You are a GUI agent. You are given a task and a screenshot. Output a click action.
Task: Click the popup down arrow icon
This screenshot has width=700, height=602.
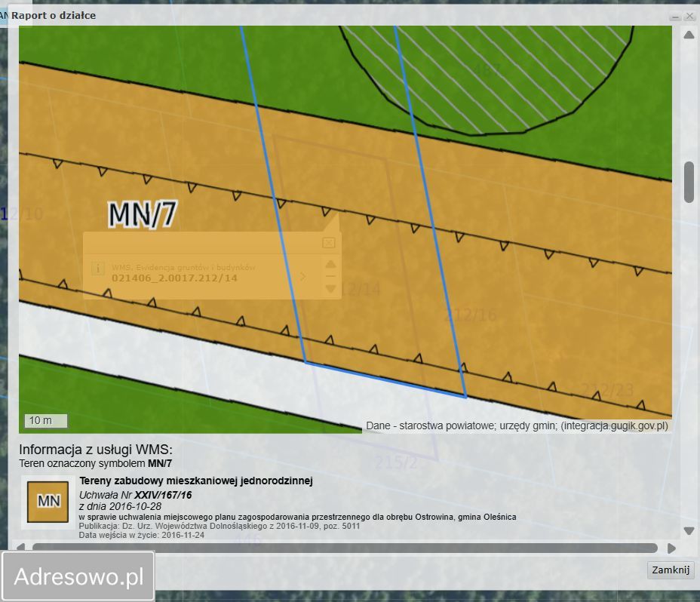pos(330,289)
